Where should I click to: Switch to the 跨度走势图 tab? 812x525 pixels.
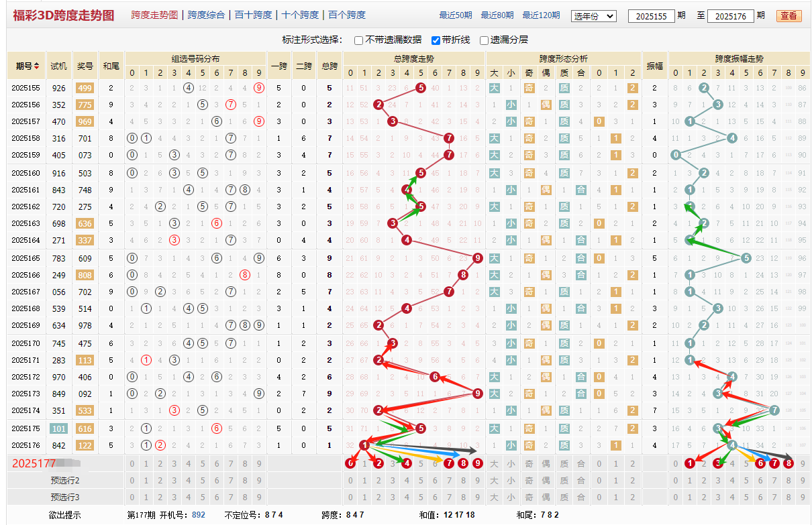pos(154,15)
